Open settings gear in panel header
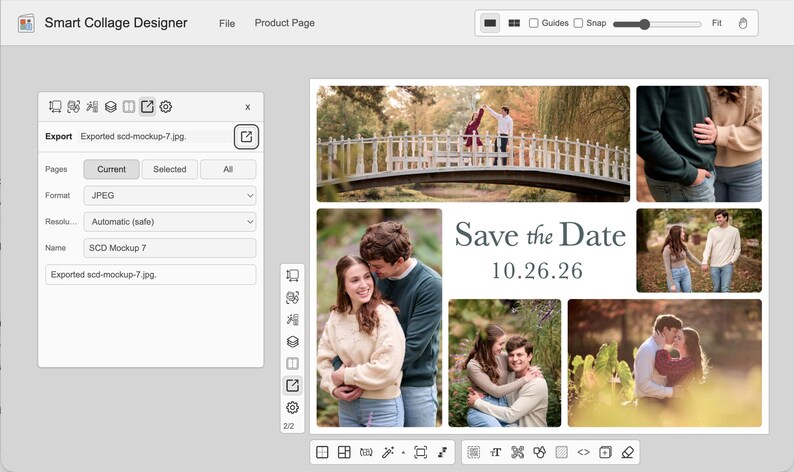This screenshot has height=472, width=794. pos(166,106)
